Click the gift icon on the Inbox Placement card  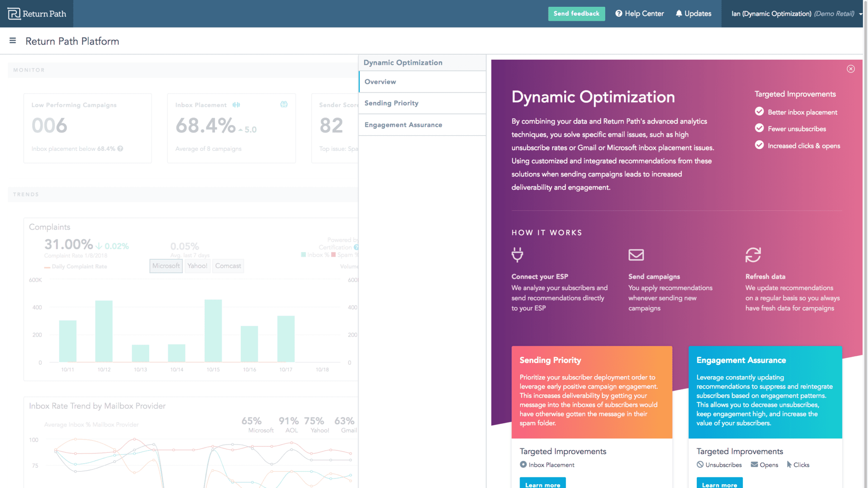(x=284, y=104)
